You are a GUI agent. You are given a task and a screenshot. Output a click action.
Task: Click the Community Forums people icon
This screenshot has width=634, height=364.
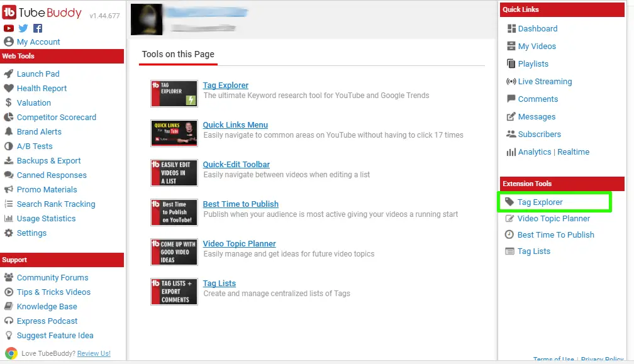pos(9,277)
